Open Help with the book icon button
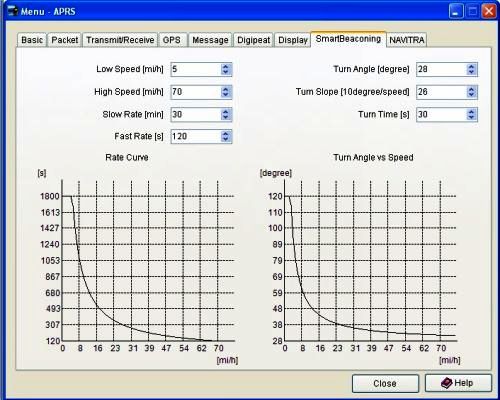Screen dimensions: 500x400 458,383
